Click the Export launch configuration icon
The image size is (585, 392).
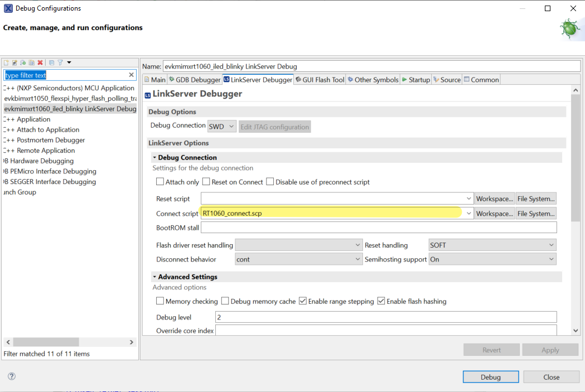click(x=23, y=62)
